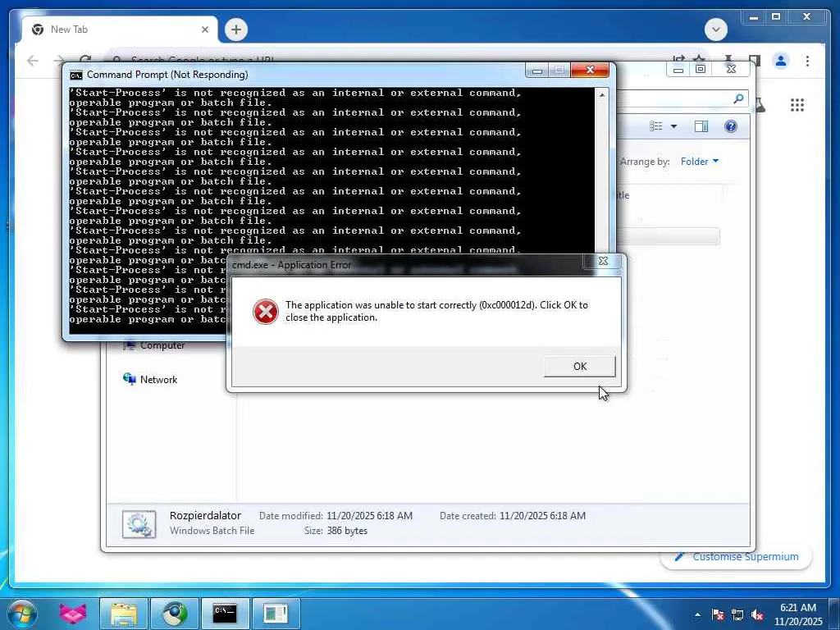Open Windows Explorer taskbar icon
This screenshot has height=630, width=840.
click(124, 614)
